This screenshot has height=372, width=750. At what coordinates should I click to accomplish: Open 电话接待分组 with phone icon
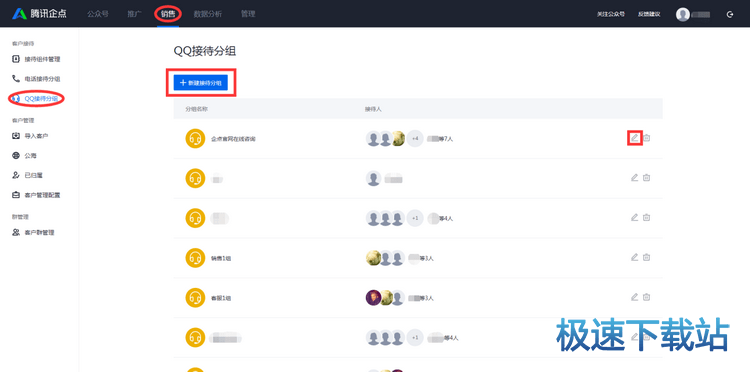37,79
